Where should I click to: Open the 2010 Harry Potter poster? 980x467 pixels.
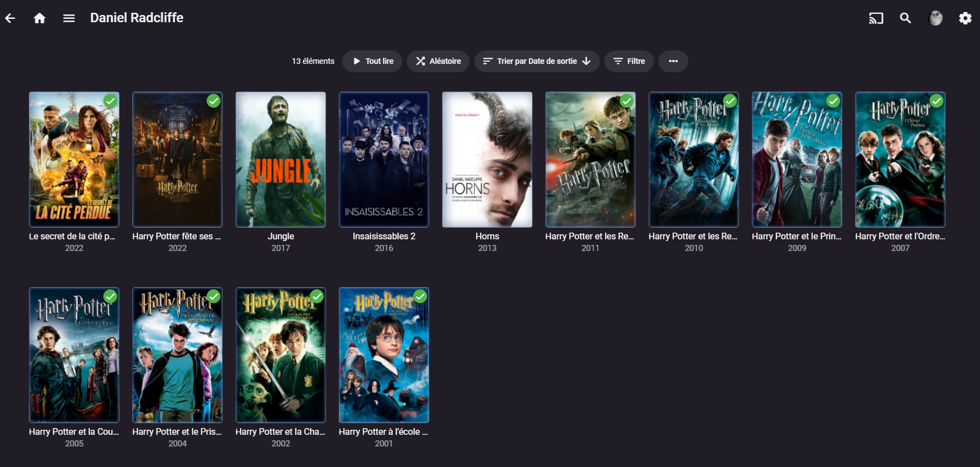694,159
